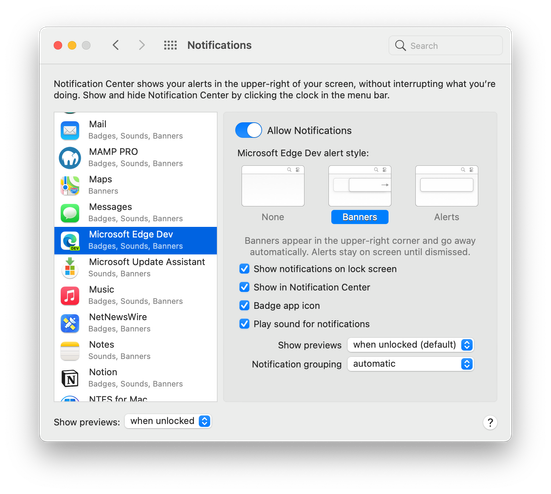
Task: Uncheck Show notifications on lock screen
Action: 244,269
